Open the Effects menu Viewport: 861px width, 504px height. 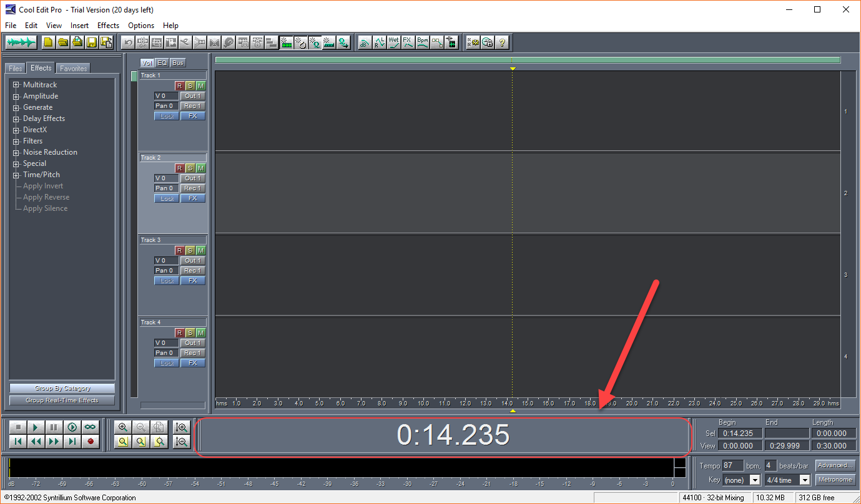[108, 26]
